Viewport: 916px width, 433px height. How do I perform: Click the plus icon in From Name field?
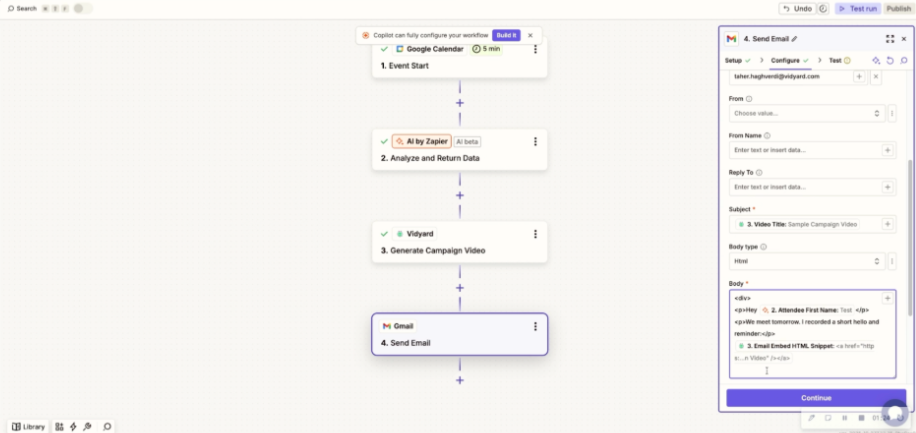point(887,150)
